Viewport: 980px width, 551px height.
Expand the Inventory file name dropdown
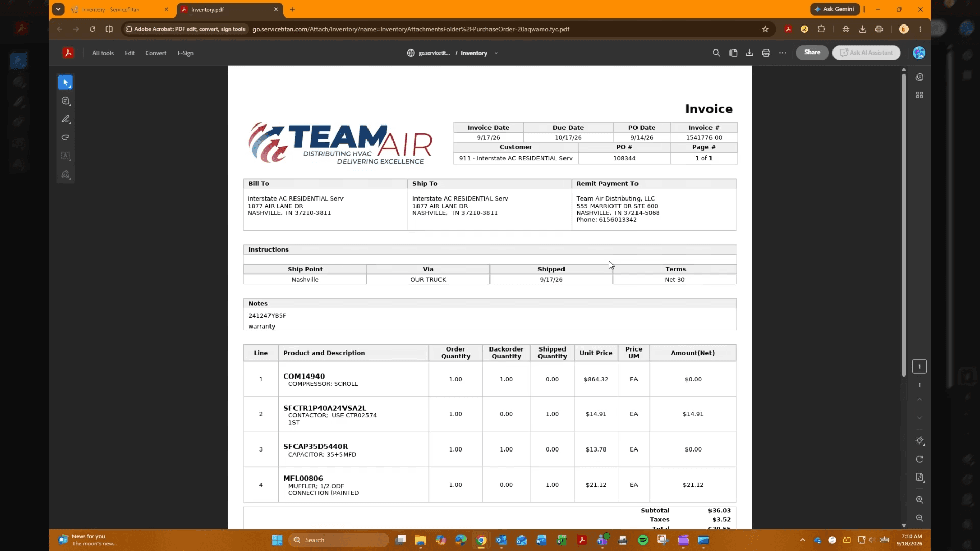(496, 53)
